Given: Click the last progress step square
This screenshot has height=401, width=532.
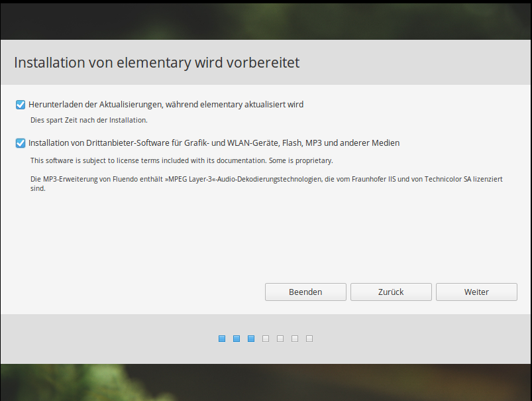Looking at the screenshot, I should (309, 339).
